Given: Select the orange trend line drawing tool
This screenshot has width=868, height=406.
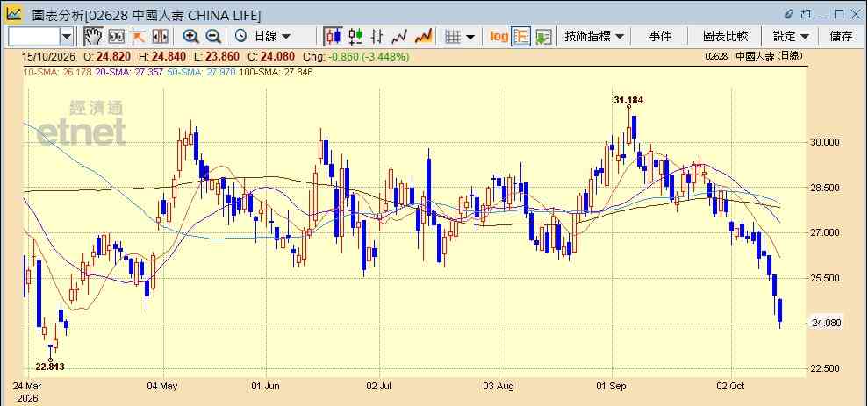Looking at the screenshot, I should click(137, 37).
